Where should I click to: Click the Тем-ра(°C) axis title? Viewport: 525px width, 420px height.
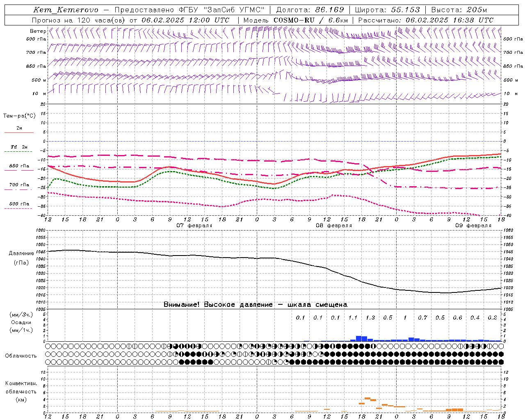pos(19,116)
